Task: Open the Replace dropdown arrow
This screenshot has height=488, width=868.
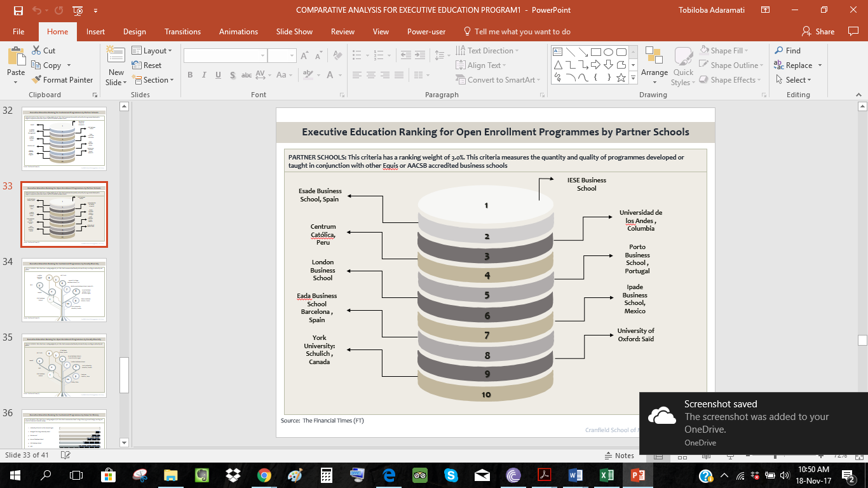Action: click(820, 65)
